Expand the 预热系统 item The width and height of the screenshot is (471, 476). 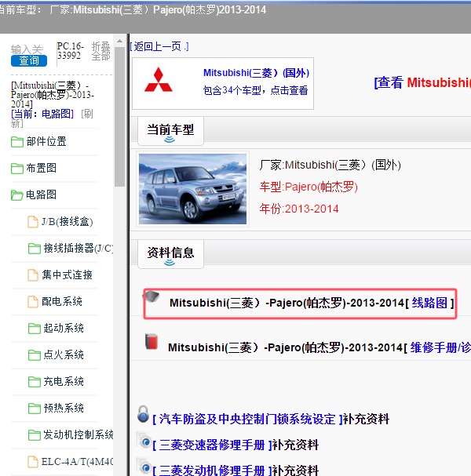[x=64, y=409]
